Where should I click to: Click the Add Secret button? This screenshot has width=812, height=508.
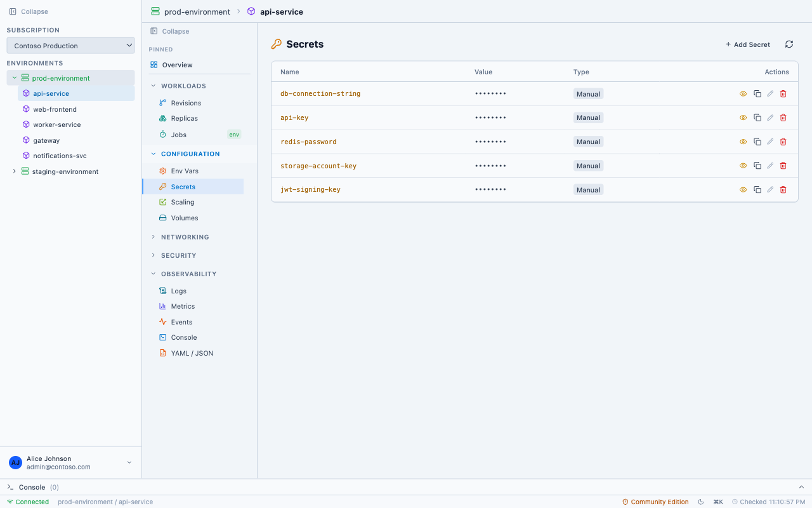pos(748,44)
